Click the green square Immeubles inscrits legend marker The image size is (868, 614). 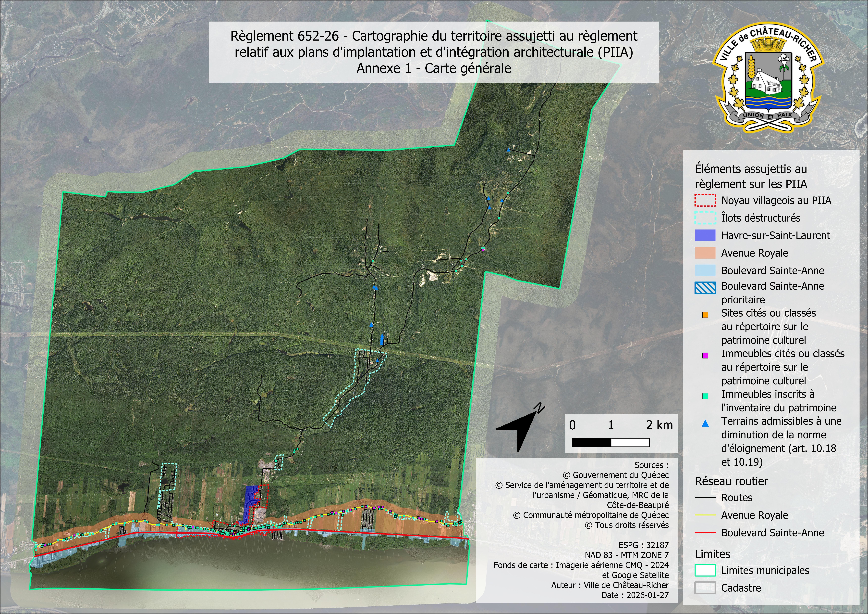click(x=705, y=396)
